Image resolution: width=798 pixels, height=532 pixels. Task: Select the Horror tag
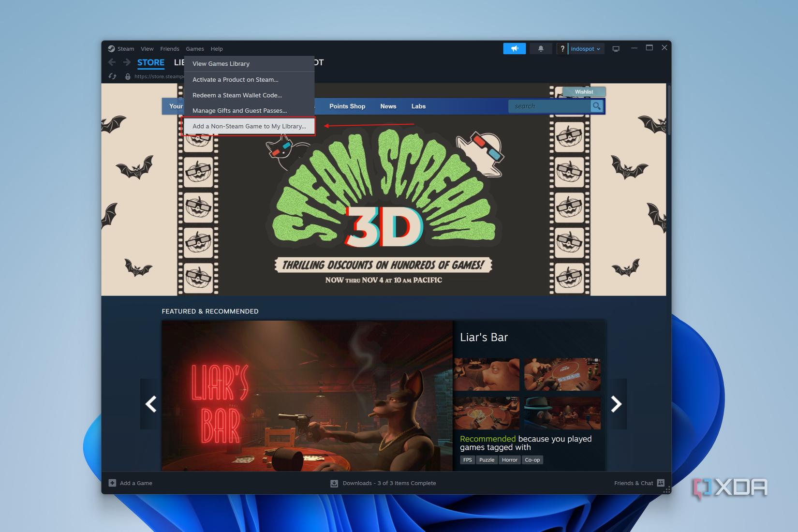[x=509, y=460]
